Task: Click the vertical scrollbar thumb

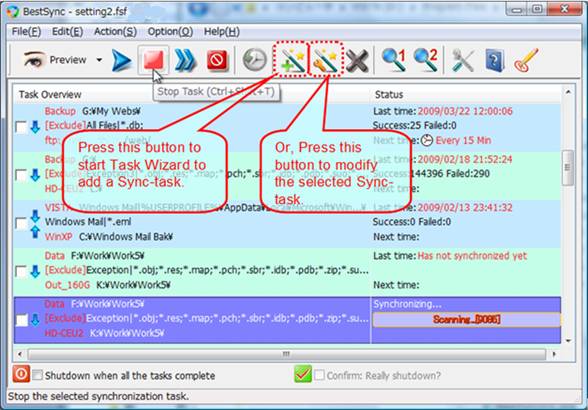Action: tap(568, 167)
